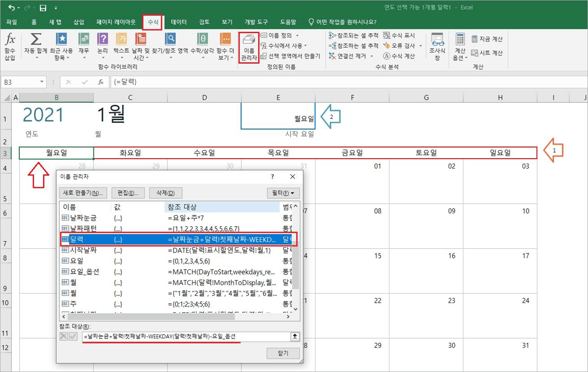Open the Financial (재무) functions icon
588x372 pixels.
coord(84,46)
